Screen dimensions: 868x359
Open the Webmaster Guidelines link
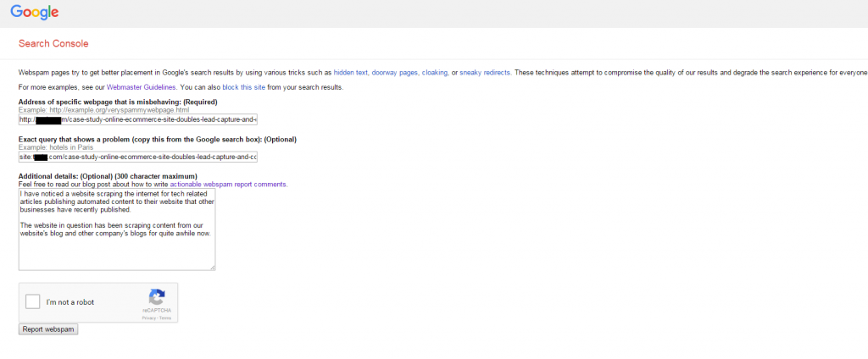coord(142,87)
